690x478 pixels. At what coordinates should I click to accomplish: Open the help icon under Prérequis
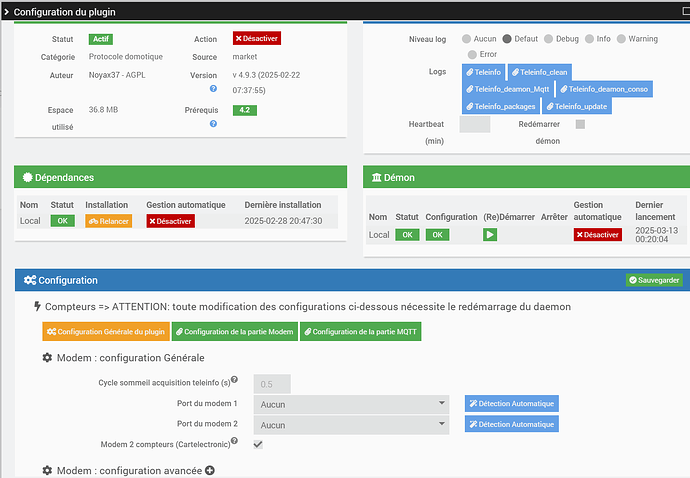tap(213, 124)
